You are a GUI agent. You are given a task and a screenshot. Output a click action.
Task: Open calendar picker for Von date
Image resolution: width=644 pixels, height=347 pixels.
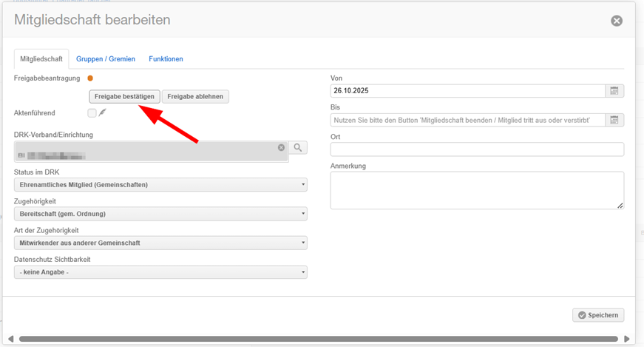[615, 91]
